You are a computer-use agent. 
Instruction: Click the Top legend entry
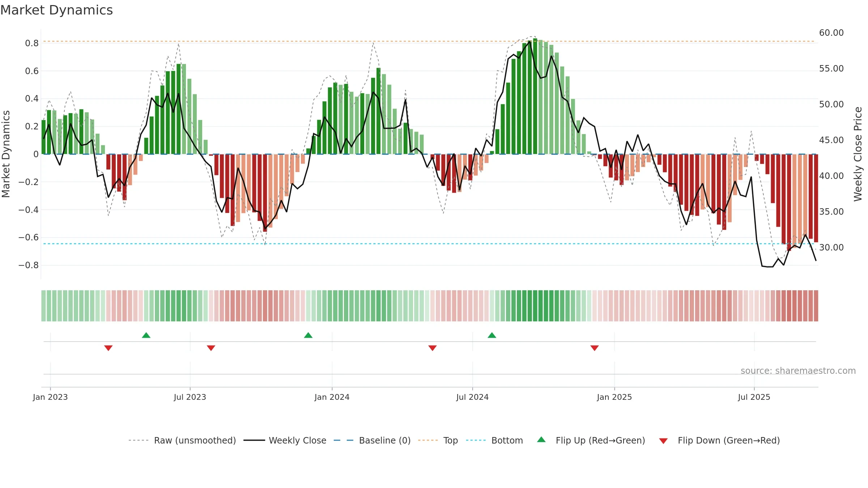click(438, 440)
